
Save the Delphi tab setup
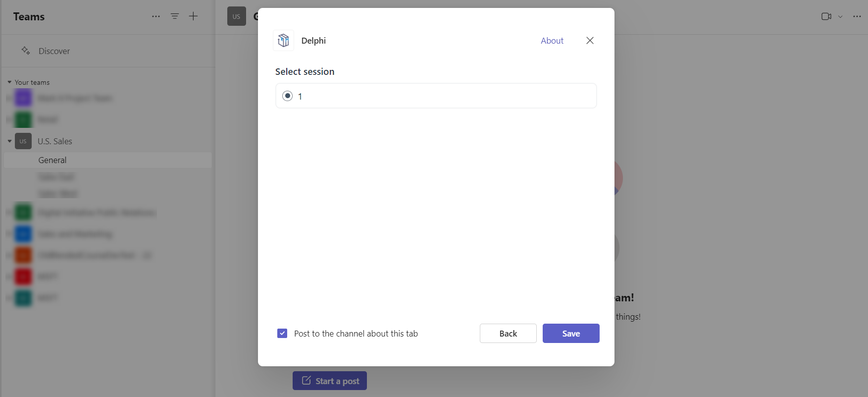(570, 333)
